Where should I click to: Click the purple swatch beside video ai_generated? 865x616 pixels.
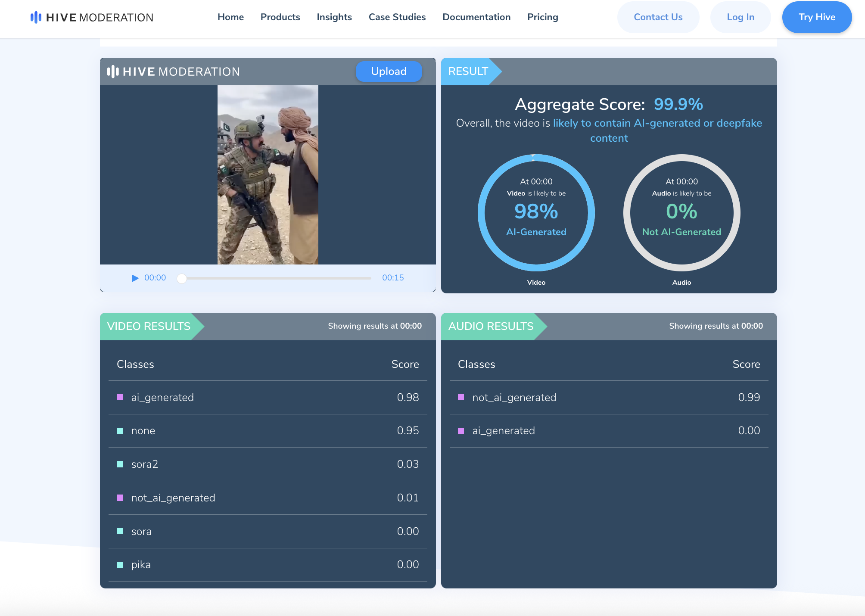point(120,397)
